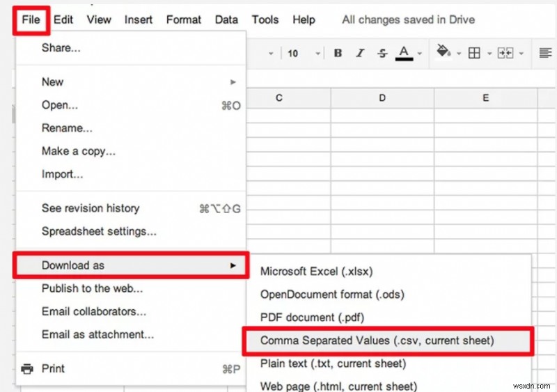Click the borders grid icon
This screenshot has height=392, width=557.
pyautogui.click(x=474, y=53)
